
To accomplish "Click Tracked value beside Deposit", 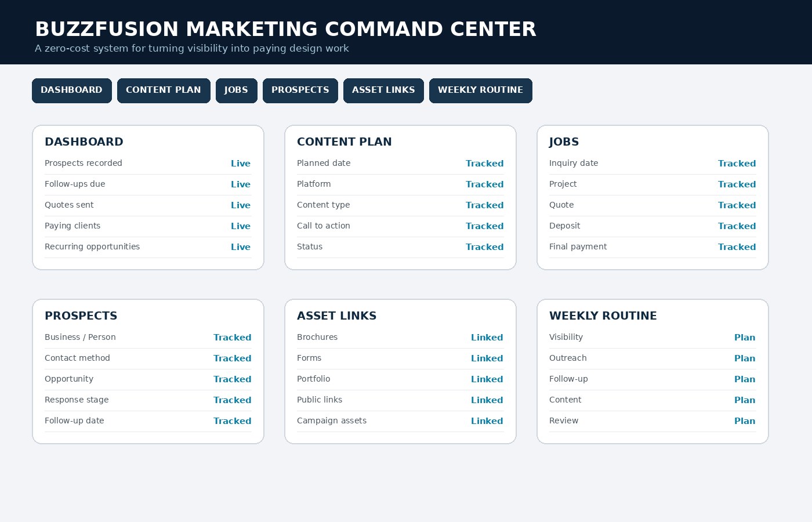I will point(737,226).
